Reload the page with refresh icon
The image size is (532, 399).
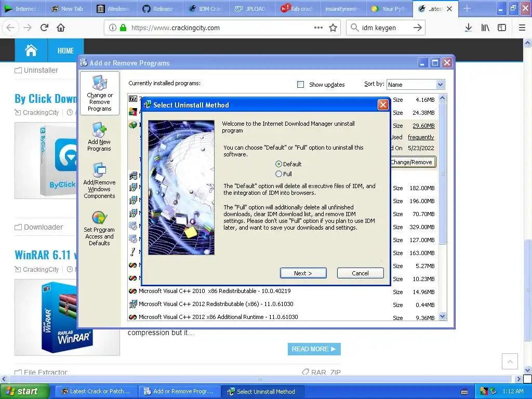tap(44, 28)
